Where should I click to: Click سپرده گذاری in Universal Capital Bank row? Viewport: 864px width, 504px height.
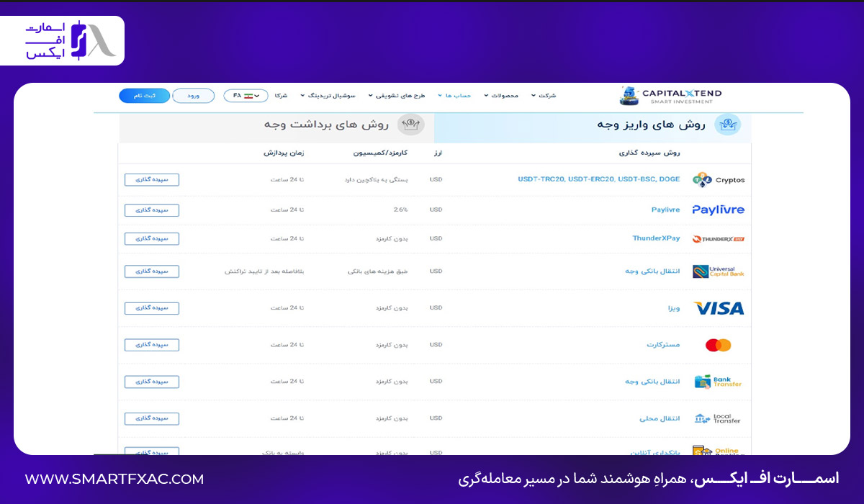click(152, 271)
